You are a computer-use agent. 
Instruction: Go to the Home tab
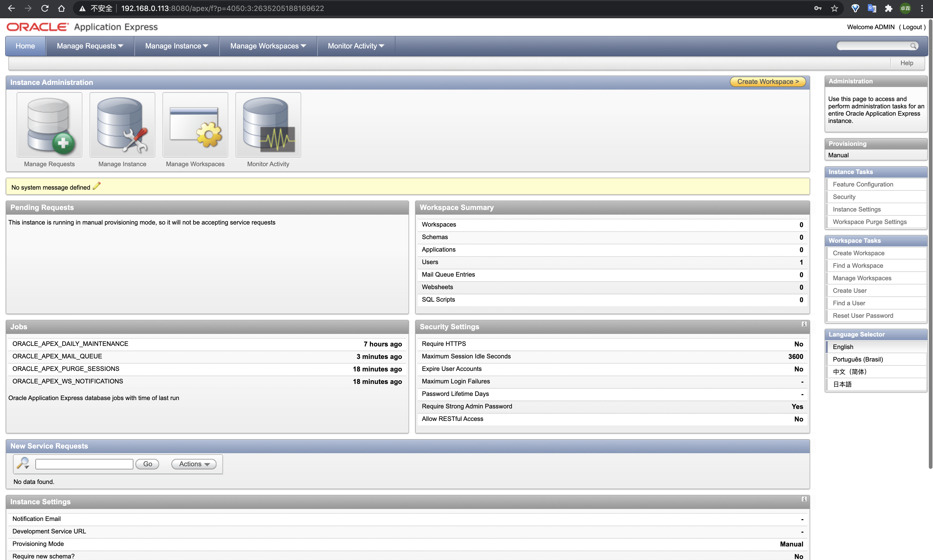tap(25, 46)
